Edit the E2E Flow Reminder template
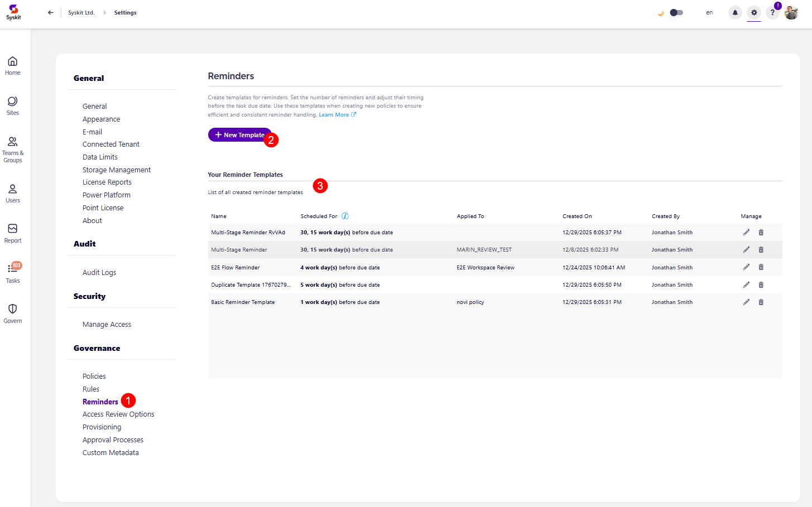 746,267
